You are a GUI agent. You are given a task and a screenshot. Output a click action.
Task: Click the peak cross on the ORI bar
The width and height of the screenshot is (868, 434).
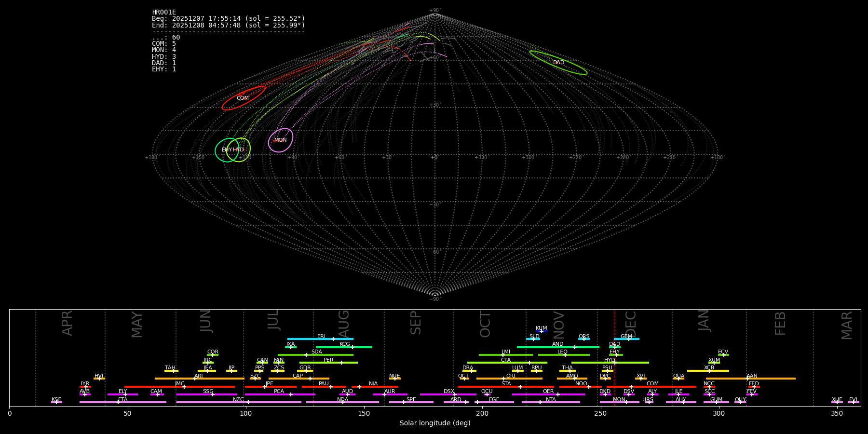point(503,379)
